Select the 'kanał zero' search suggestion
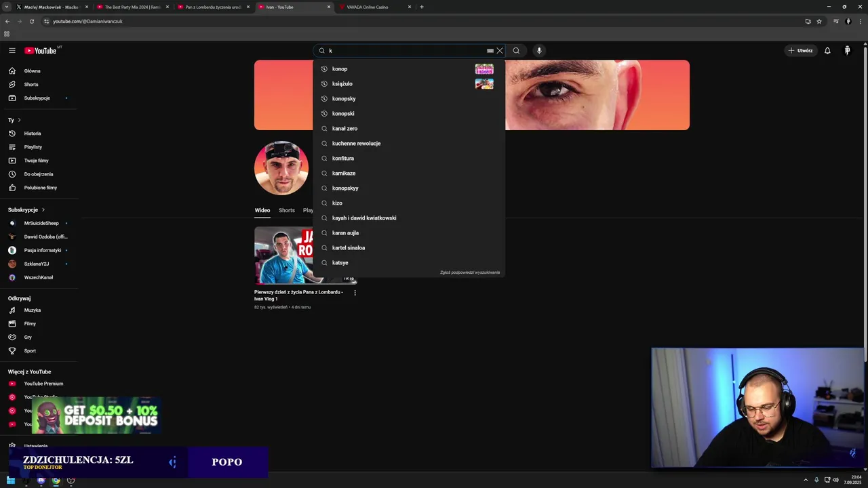Viewport: 868px width, 488px height. (x=409, y=129)
